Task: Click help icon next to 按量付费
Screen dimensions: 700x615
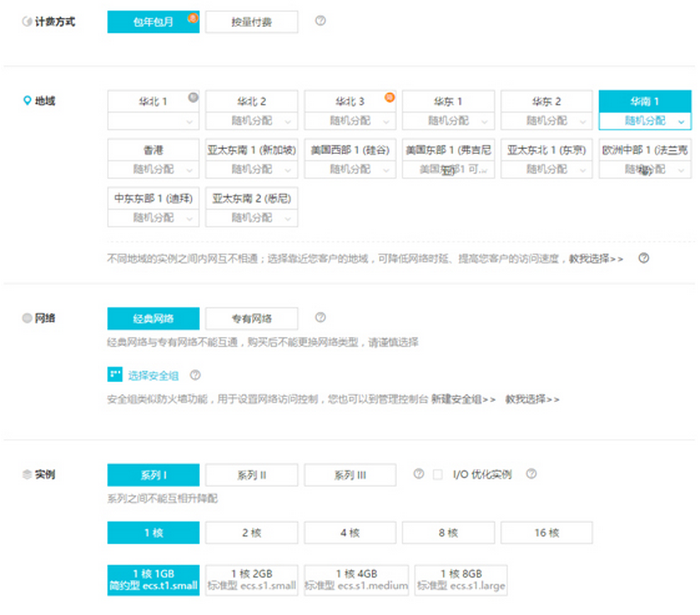Action: [x=320, y=21]
